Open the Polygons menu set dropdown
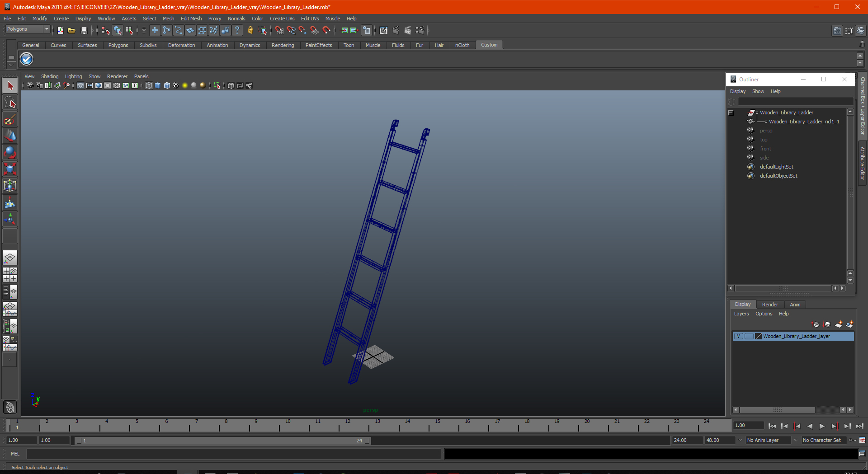This screenshot has height=474, width=868. click(x=28, y=29)
